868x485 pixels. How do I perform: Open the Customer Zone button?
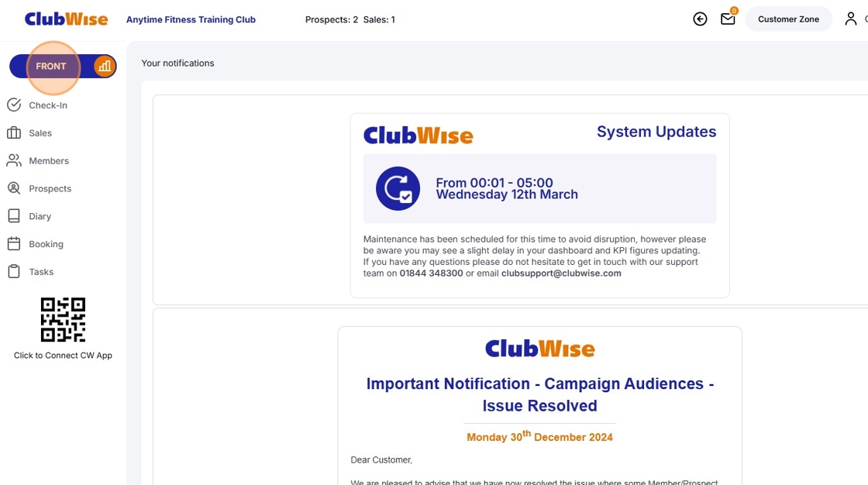click(788, 19)
